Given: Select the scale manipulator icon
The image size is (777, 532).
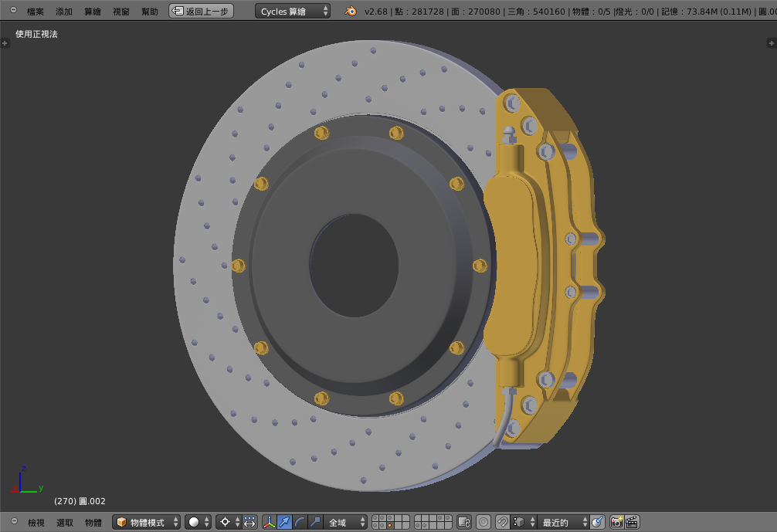Looking at the screenshot, I should 315,522.
